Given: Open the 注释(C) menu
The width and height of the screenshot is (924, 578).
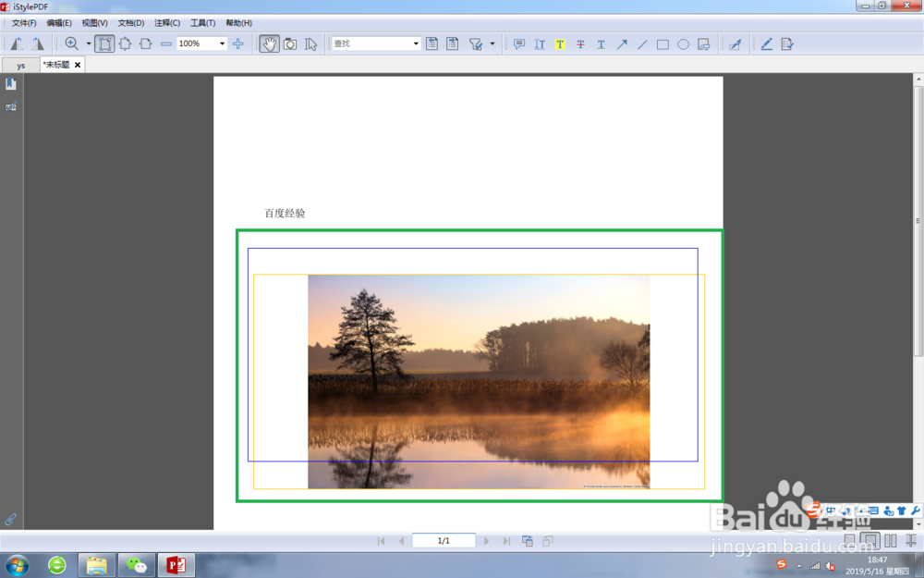Looking at the screenshot, I should 167,23.
